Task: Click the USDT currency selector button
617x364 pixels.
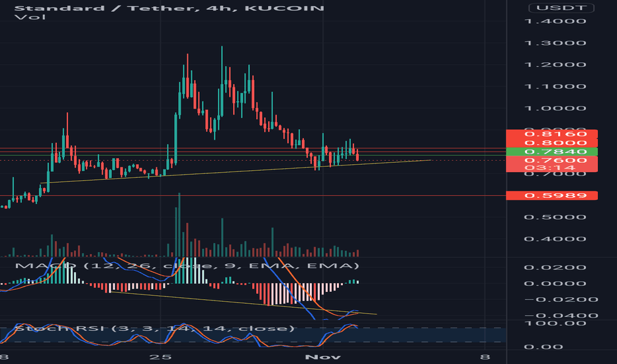Action: (561, 7)
